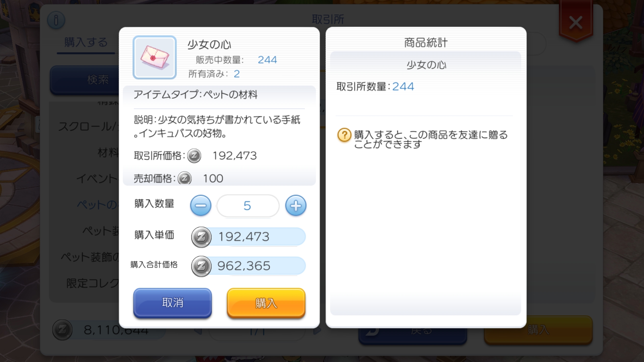The height and width of the screenshot is (362, 644).
Task: Click the minus quantity stepper button
Action: [201, 205]
